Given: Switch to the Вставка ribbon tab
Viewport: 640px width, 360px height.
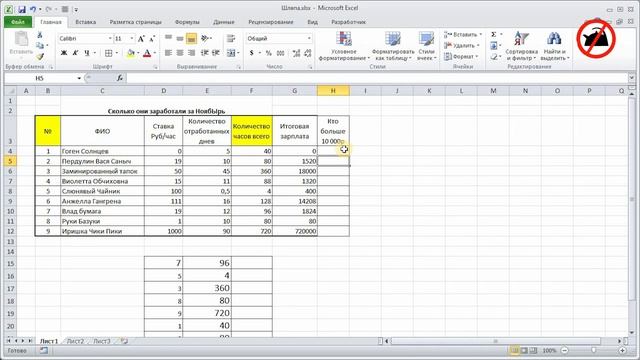Looking at the screenshot, I should 86,22.
